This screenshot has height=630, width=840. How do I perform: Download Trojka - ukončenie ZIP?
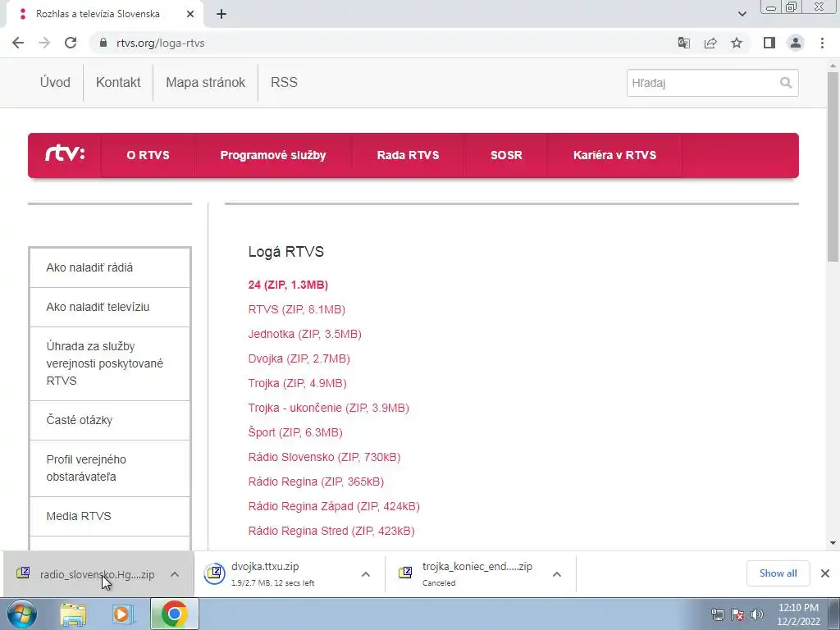(x=328, y=409)
